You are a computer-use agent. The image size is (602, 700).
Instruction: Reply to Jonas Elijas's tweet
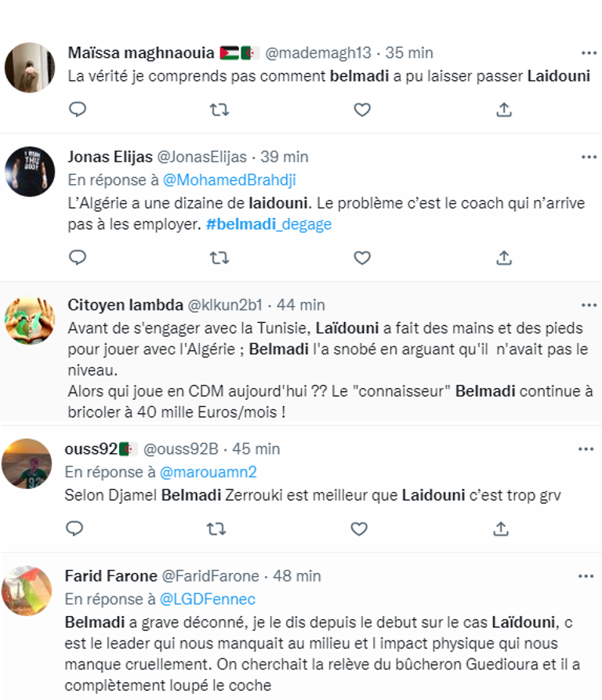point(77,257)
